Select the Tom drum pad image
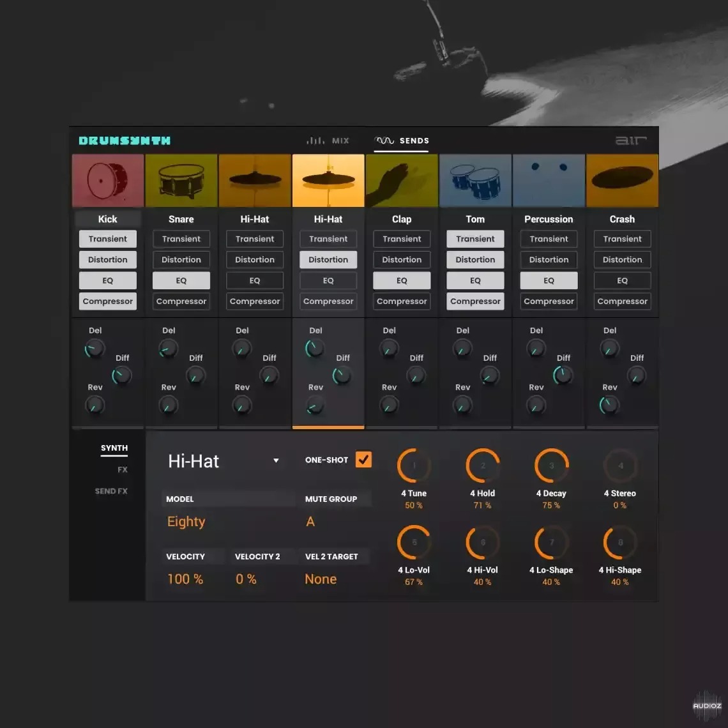Screen dimensions: 728x728 [475, 180]
